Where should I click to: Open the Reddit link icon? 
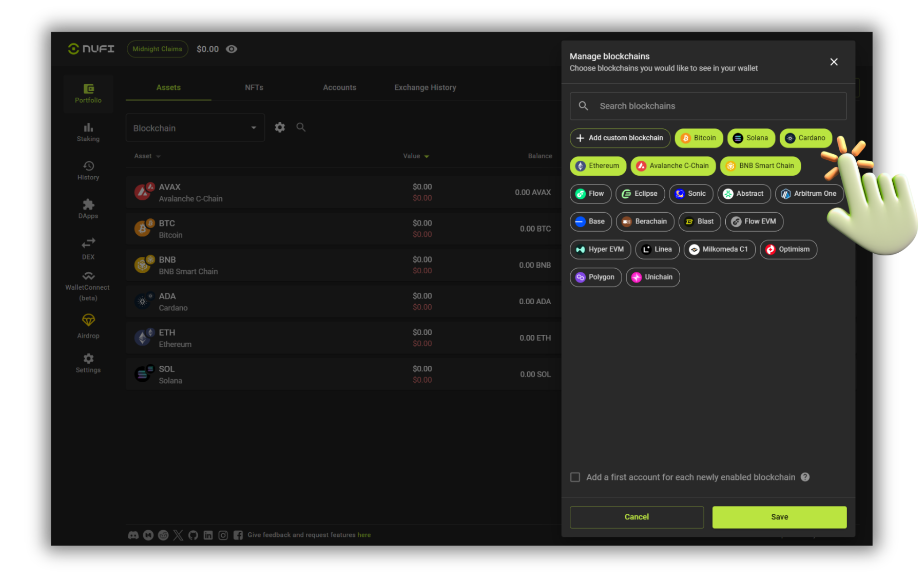tap(163, 535)
